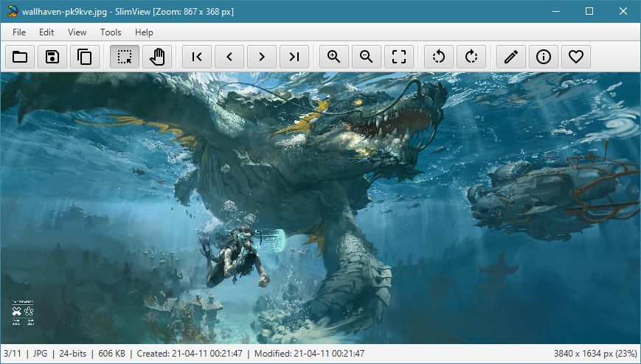
Task: Zoom out with magnifier minus icon
Action: (x=367, y=57)
